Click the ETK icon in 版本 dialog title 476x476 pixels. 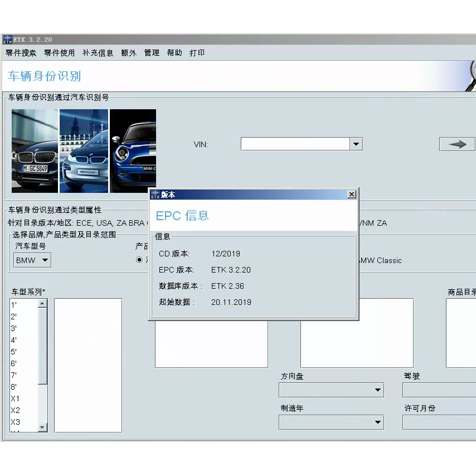[155, 195]
